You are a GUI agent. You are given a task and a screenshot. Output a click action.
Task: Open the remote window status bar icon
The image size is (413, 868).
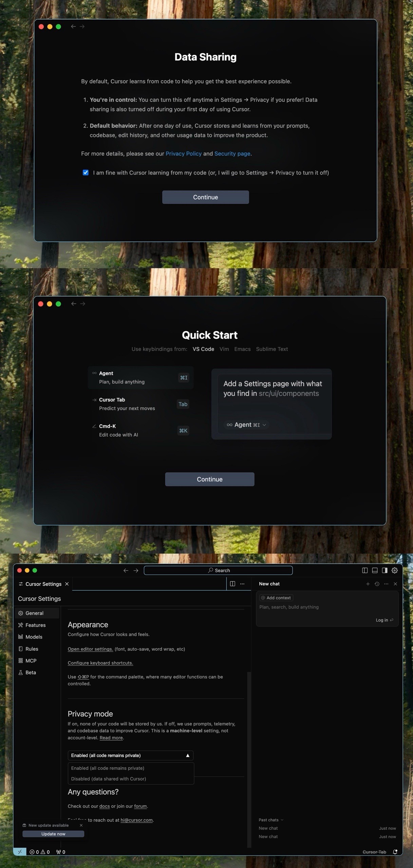coord(20,852)
